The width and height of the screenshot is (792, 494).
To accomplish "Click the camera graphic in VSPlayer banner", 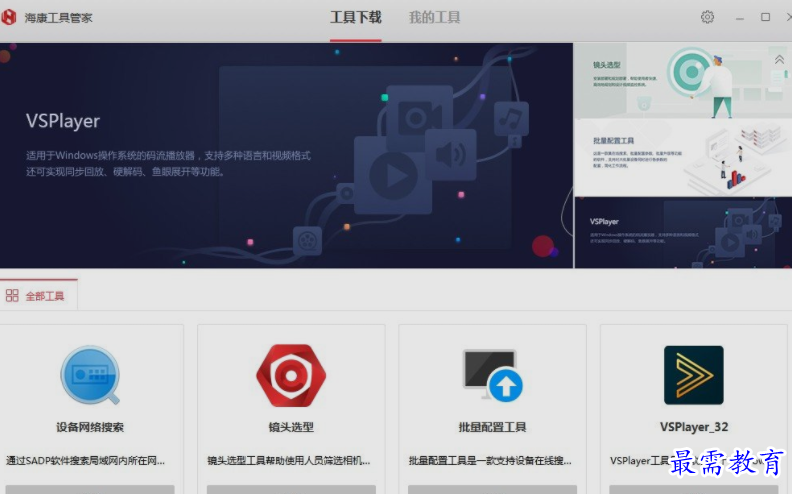I will pos(419,117).
